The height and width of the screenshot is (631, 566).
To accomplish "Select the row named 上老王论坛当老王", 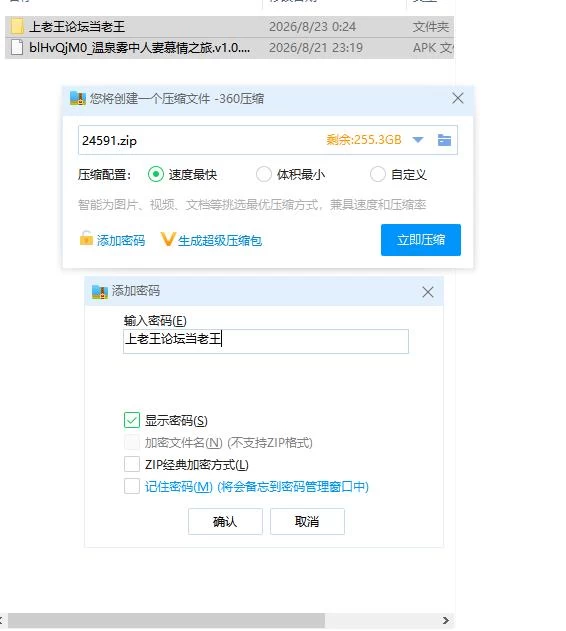I will 229,27.
